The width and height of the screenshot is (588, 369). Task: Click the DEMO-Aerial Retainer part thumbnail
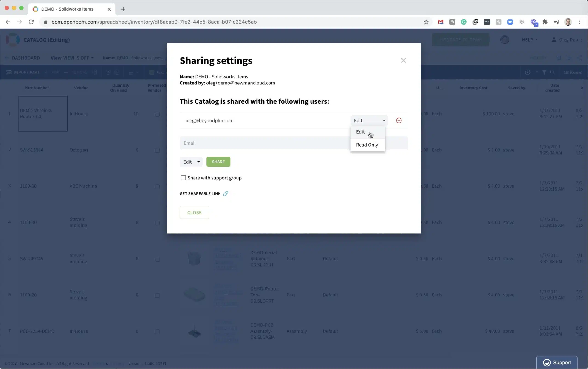coord(194,258)
